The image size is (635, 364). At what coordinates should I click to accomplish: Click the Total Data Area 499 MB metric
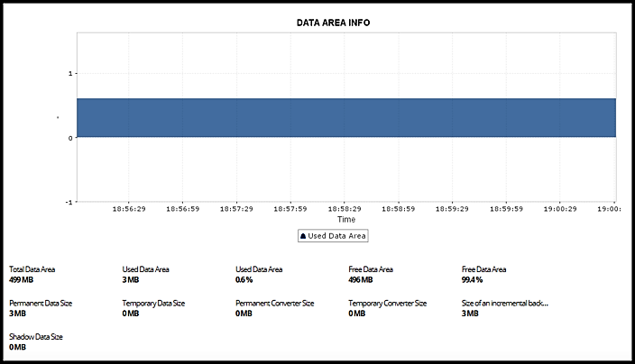coord(32,275)
